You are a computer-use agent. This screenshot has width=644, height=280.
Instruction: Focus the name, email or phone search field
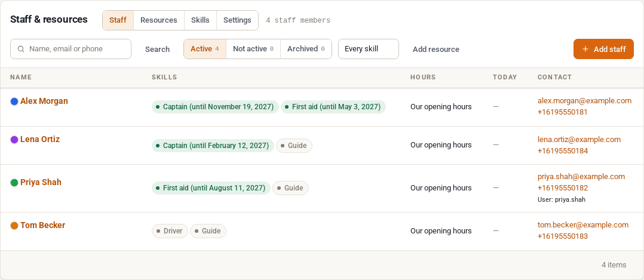[x=70, y=49]
